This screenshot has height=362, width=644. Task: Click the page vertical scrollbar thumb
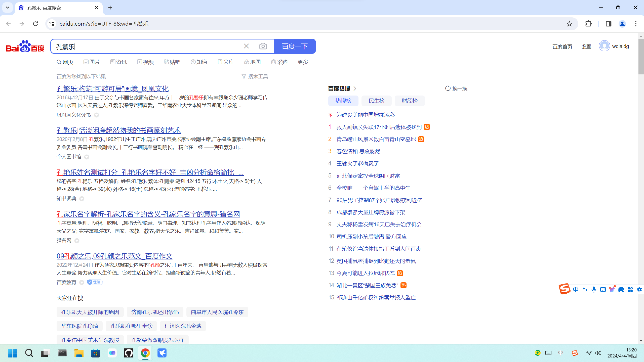click(641, 57)
